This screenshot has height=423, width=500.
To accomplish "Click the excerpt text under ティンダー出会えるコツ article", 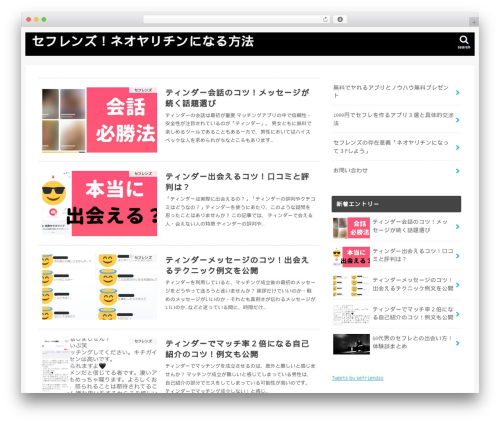I will point(240,211).
